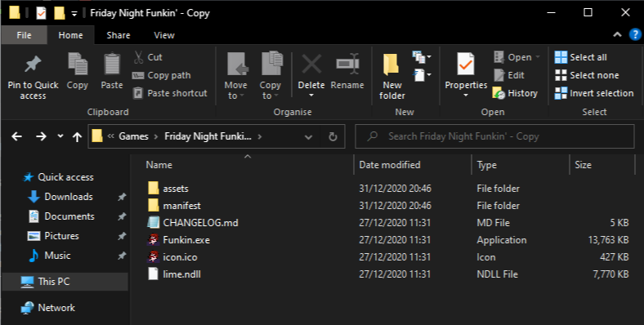Viewport: 644px width, 325px height.
Task: Click Pin to Quick access icon
Action: (x=33, y=64)
